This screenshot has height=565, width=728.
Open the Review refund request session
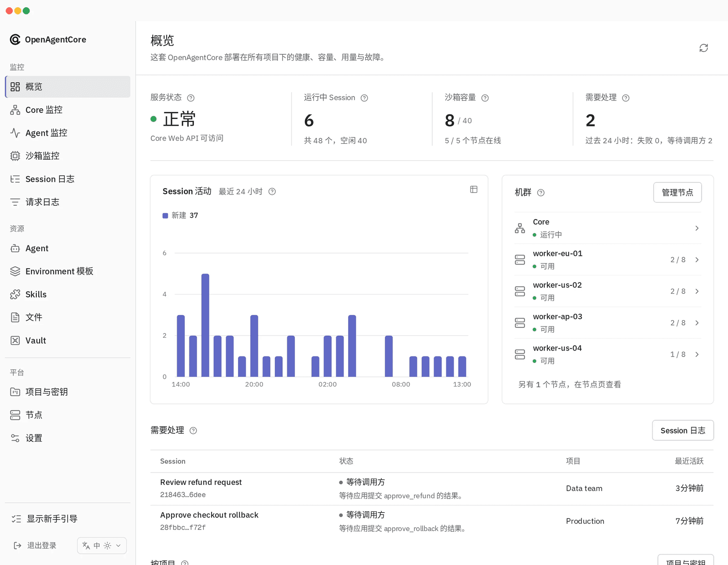pos(201,482)
